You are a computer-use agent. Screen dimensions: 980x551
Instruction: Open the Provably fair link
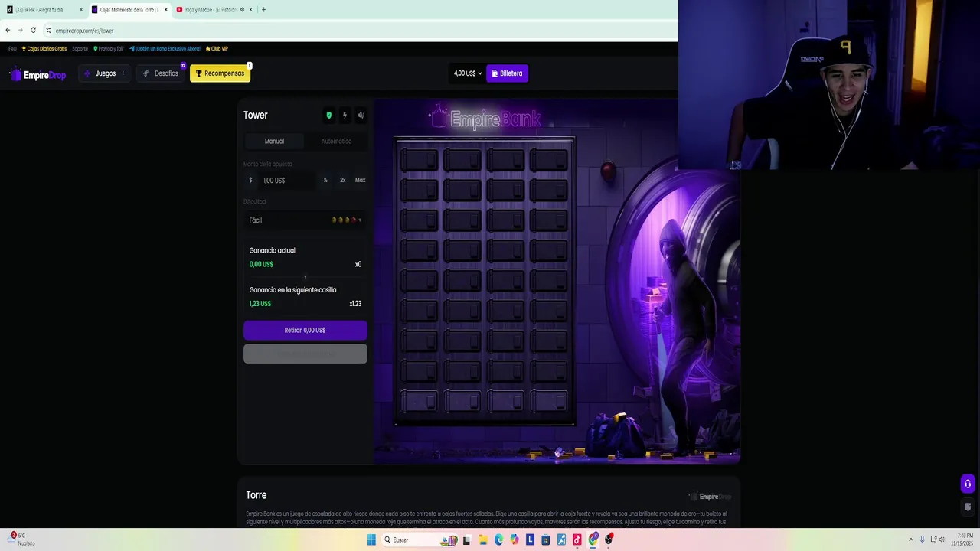[109, 49]
